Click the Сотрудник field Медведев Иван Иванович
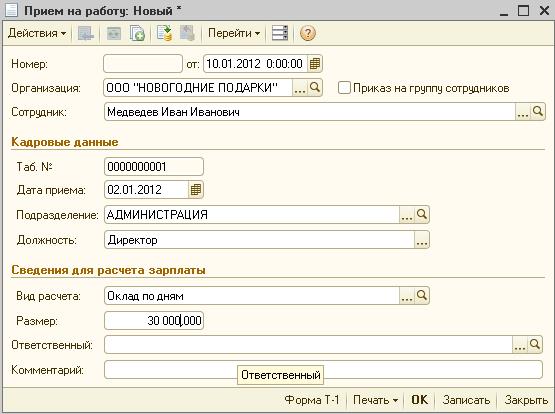 tap(310, 112)
